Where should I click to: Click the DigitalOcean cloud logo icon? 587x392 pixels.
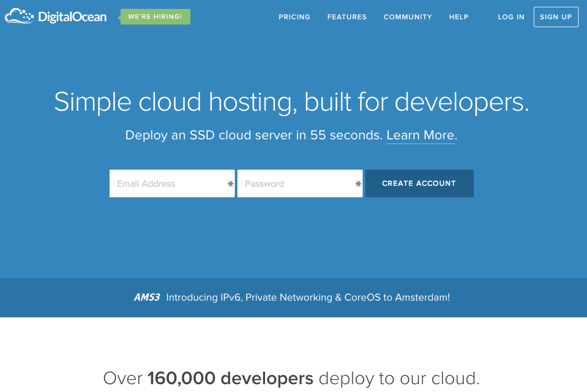[x=19, y=16]
